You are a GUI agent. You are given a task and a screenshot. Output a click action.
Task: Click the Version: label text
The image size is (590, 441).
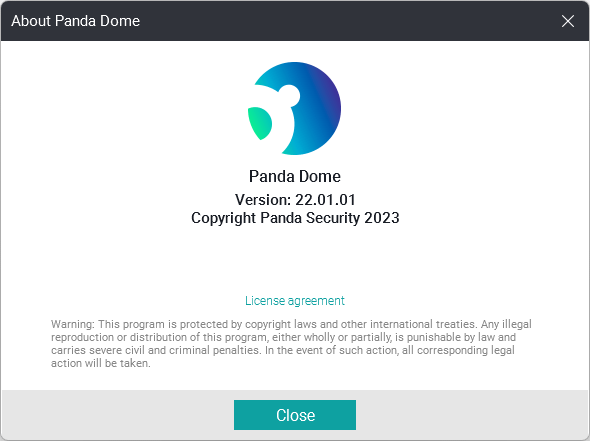click(263, 200)
